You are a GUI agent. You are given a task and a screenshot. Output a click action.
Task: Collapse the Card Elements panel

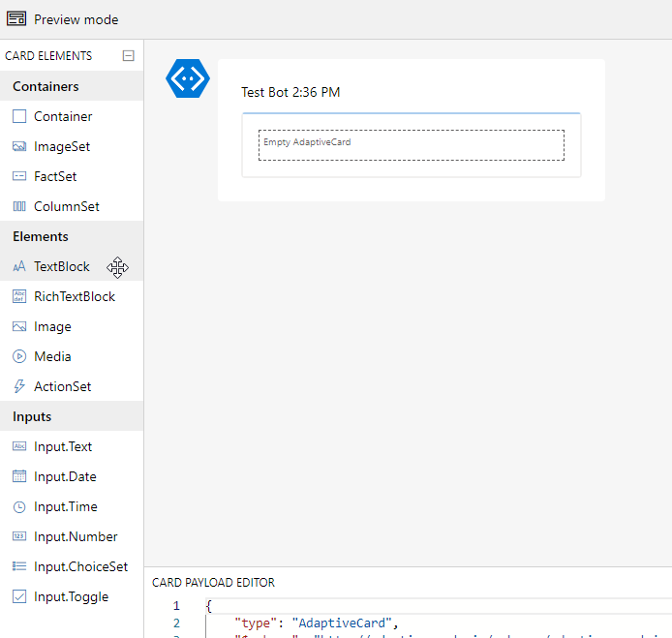click(128, 56)
